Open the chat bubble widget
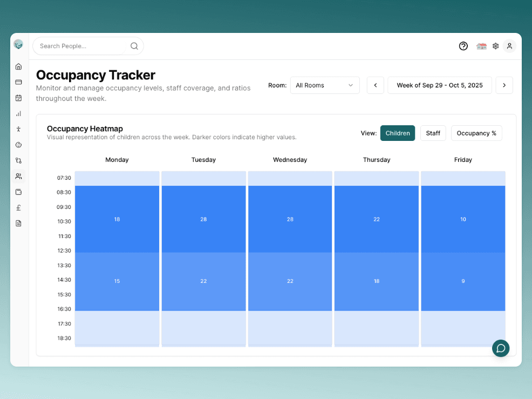 [500, 348]
